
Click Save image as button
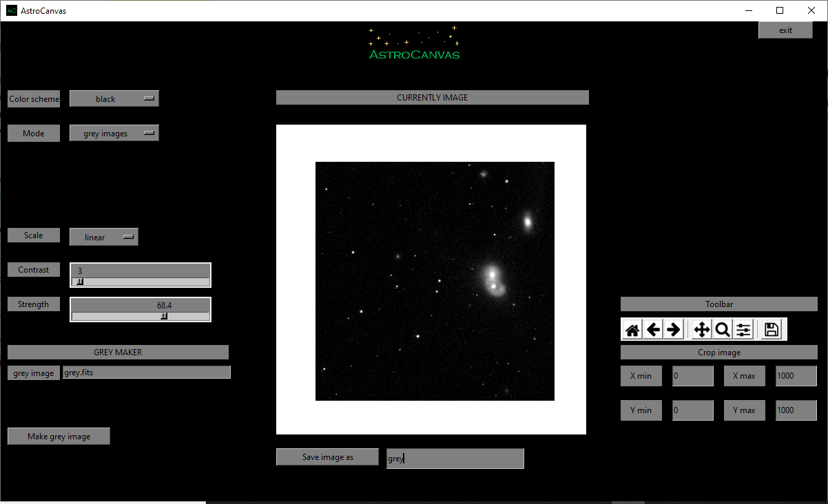tap(328, 456)
